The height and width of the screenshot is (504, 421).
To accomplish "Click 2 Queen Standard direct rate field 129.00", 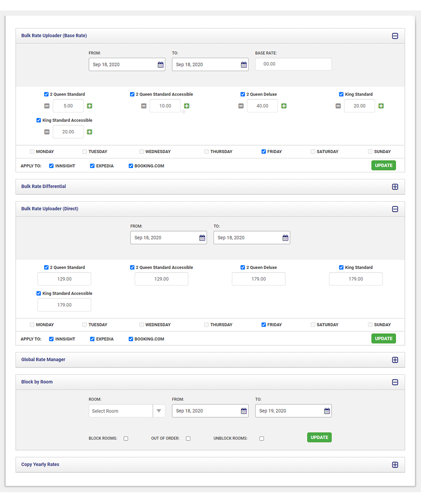I will tap(64, 279).
